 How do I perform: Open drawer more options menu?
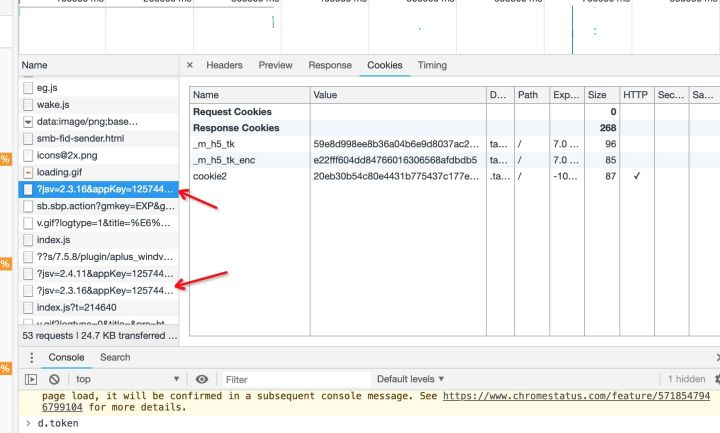tap(31, 357)
